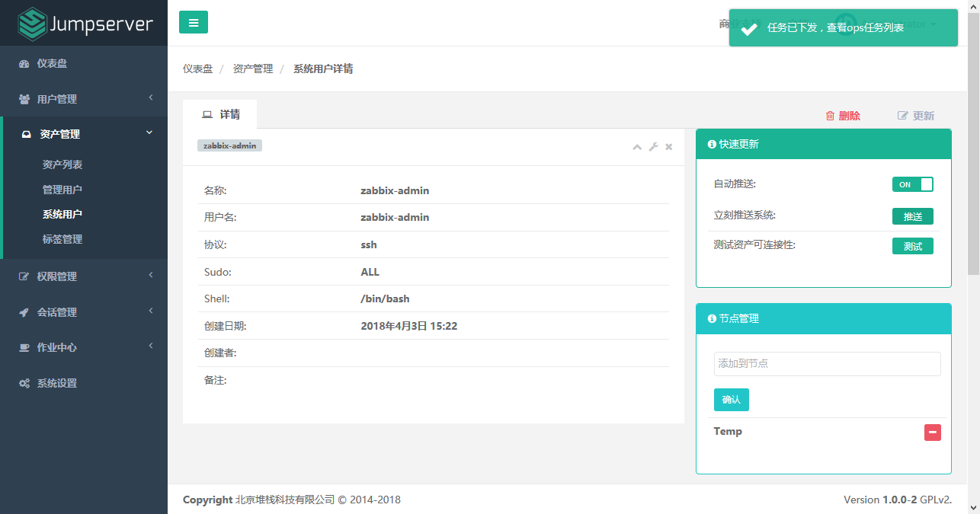Close the zabbix-admin panel with X icon
Viewport: 980px width, 514px height.
pyautogui.click(x=669, y=147)
